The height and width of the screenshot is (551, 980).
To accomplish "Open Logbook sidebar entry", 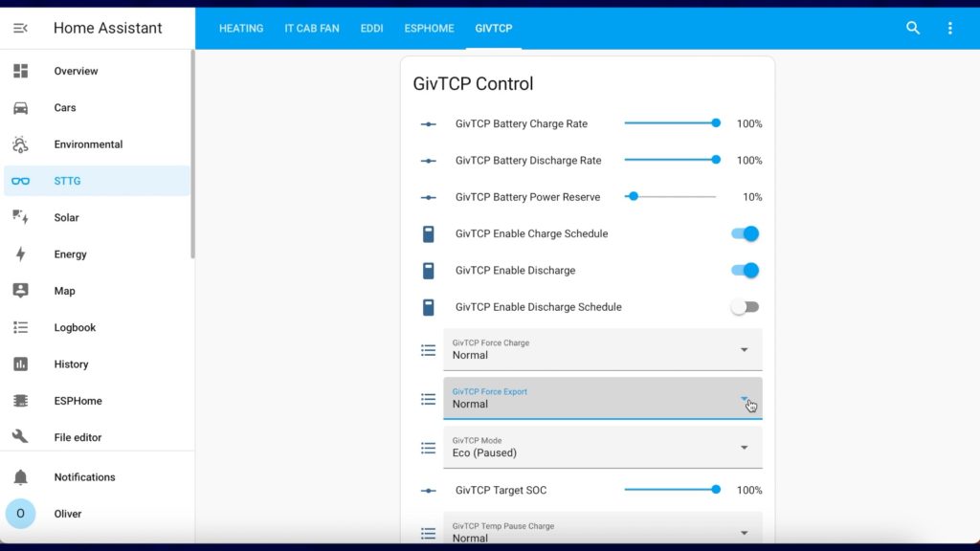I will tap(97, 327).
